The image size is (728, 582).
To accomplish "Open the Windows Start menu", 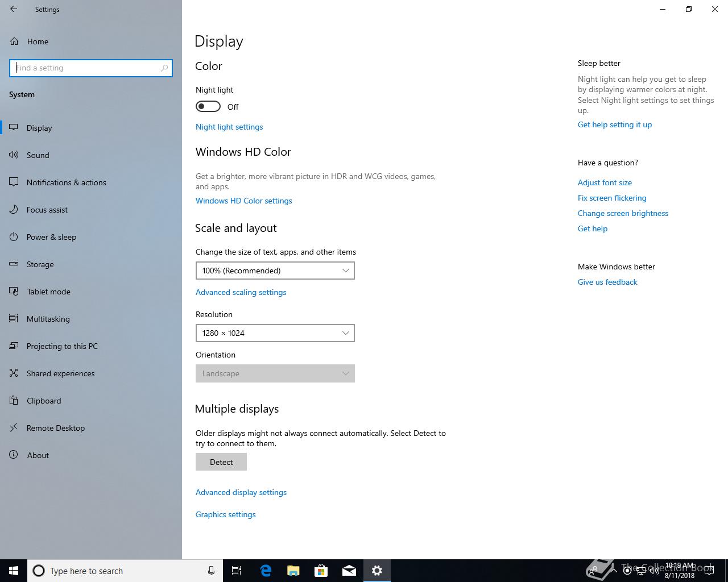I will click(x=14, y=571).
